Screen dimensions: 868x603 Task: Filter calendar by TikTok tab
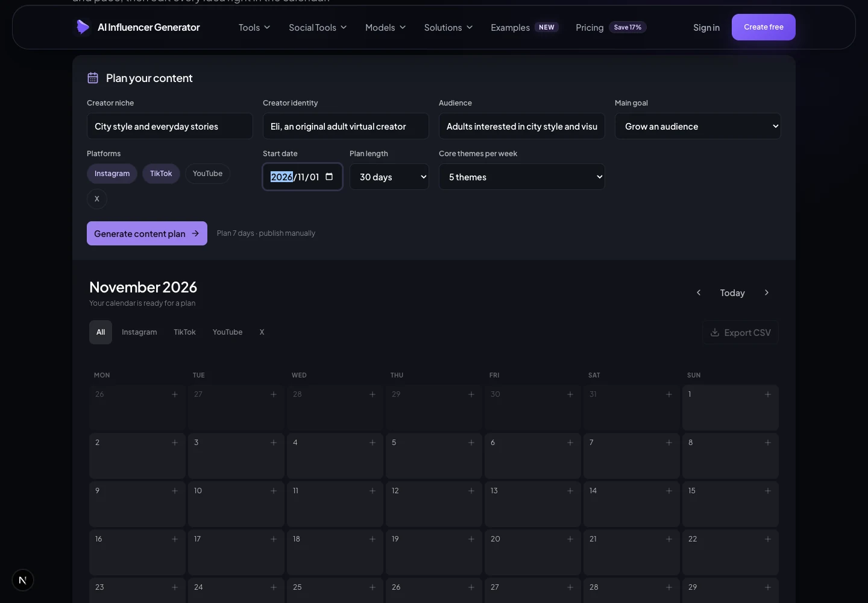[184, 332]
